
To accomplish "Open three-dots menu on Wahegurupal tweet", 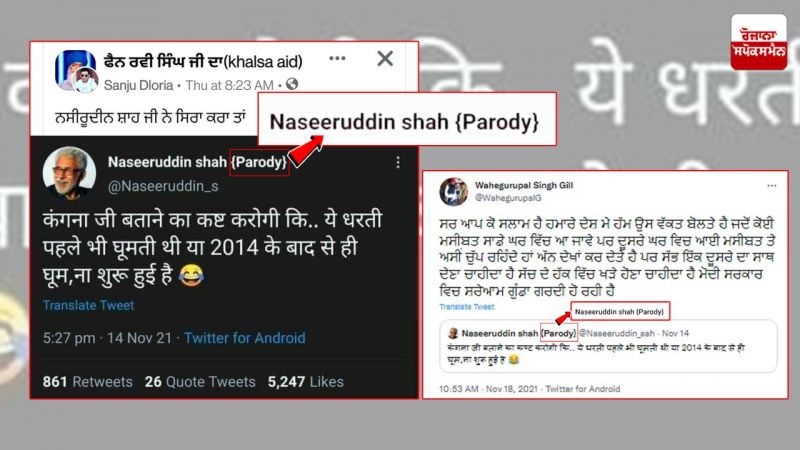I will pyautogui.click(x=771, y=186).
